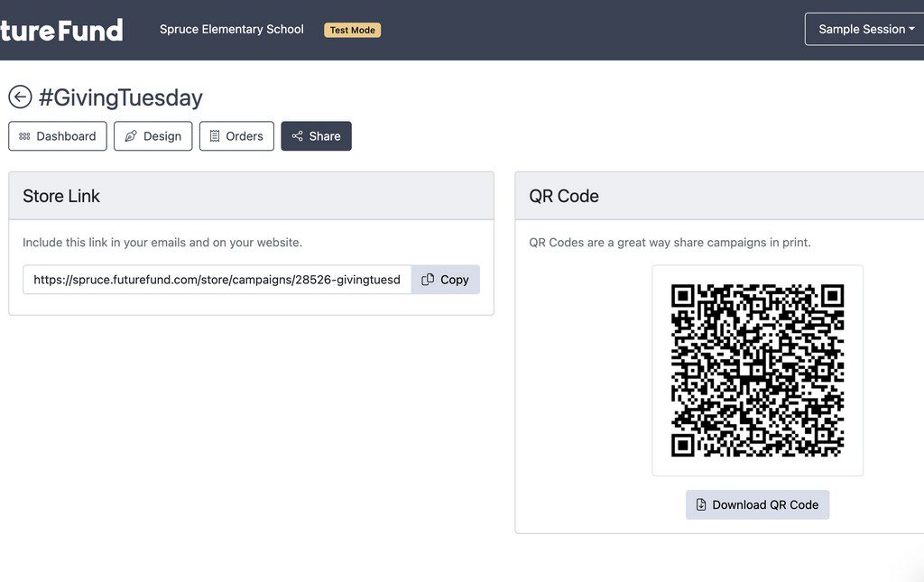Expand the Sample Session dropdown
The width and height of the screenshot is (924, 582).
(864, 29)
